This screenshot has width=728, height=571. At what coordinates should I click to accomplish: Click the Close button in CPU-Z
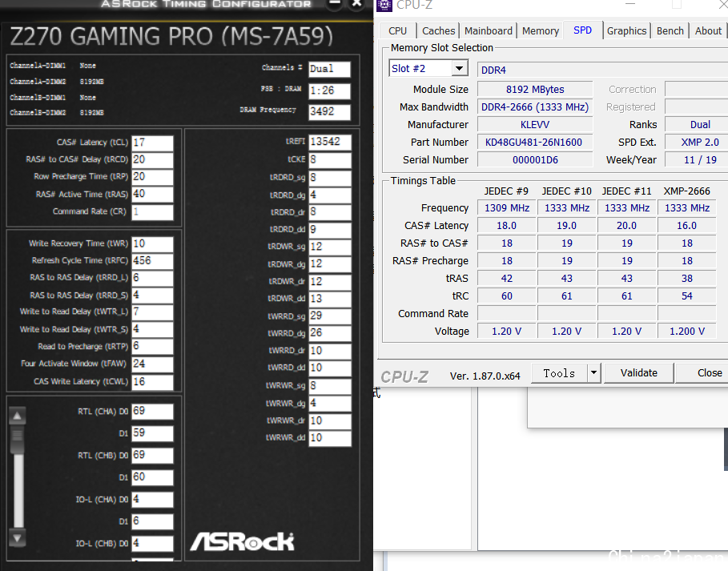point(702,372)
